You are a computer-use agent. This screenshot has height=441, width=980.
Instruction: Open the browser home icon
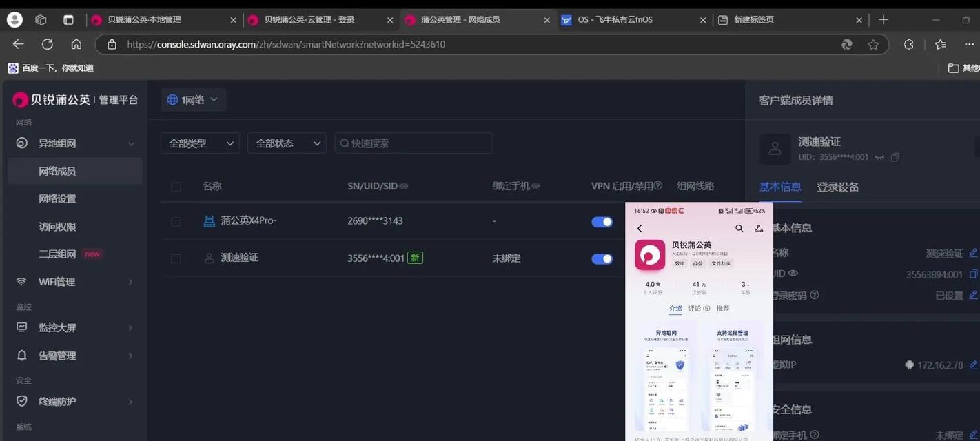point(76,44)
